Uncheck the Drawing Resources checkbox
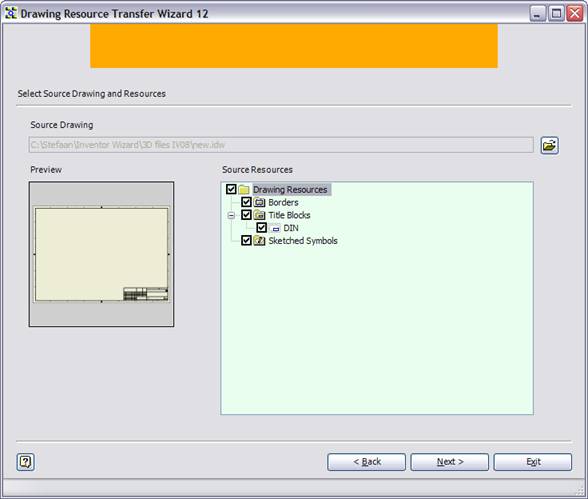The width and height of the screenshot is (588, 499). pos(231,189)
